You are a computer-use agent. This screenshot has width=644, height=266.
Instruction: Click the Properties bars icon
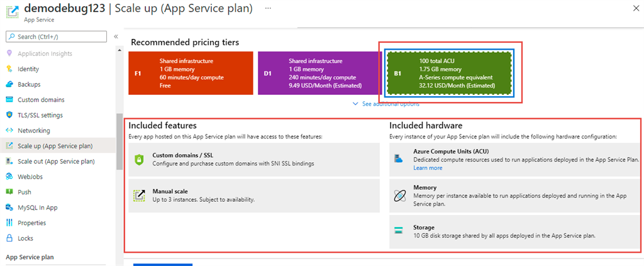(9, 223)
